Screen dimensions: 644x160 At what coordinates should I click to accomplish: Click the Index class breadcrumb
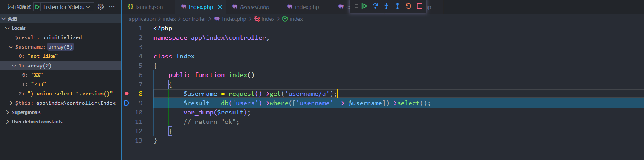point(265,19)
